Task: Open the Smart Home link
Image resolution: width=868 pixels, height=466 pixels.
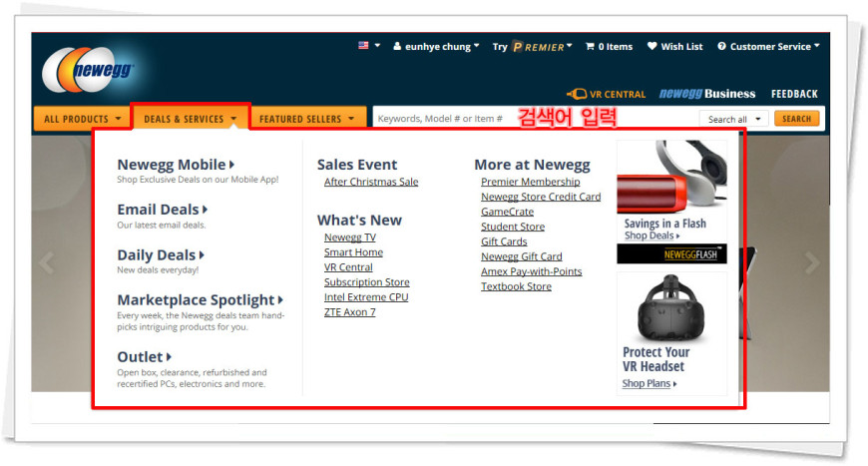Action: tap(353, 251)
